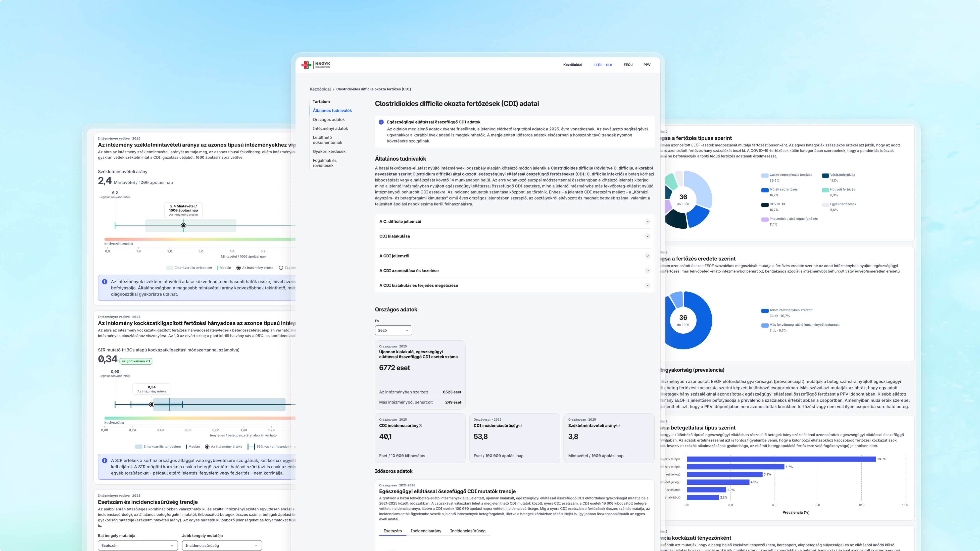Switch to the Incidenciasűrűség tab
Viewport: 980px width, 551px height.
pyautogui.click(x=468, y=531)
